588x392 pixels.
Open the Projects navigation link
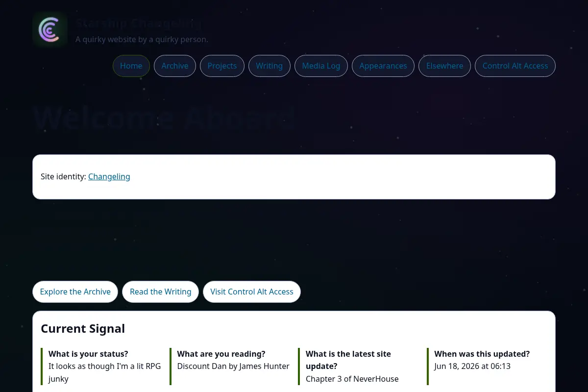tap(222, 66)
